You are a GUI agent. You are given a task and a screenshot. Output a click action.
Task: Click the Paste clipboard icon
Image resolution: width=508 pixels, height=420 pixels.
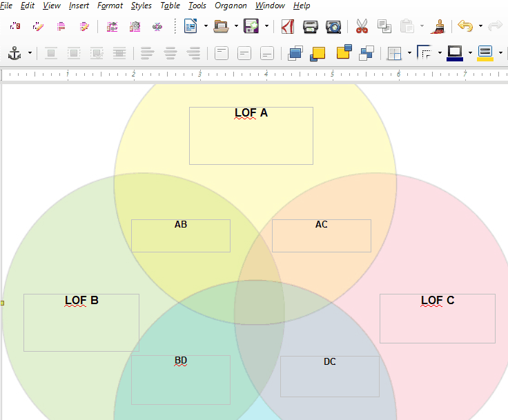pos(407,26)
